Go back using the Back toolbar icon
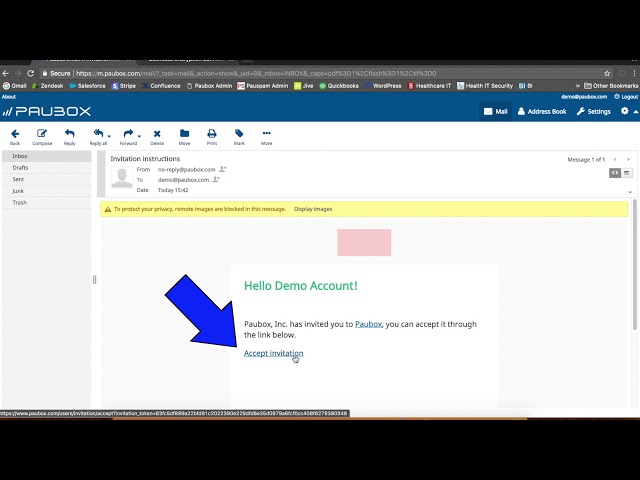The image size is (640, 480). pos(15,137)
